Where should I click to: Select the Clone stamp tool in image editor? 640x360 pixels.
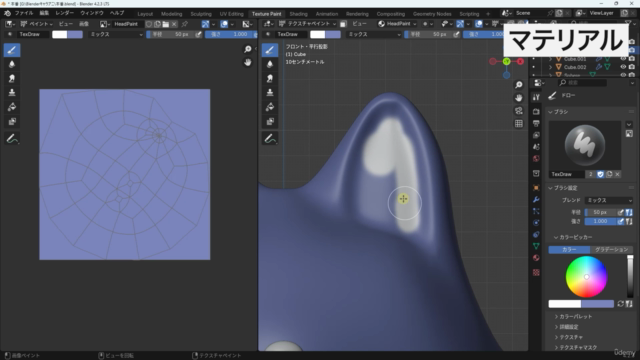click(x=12, y=93)
